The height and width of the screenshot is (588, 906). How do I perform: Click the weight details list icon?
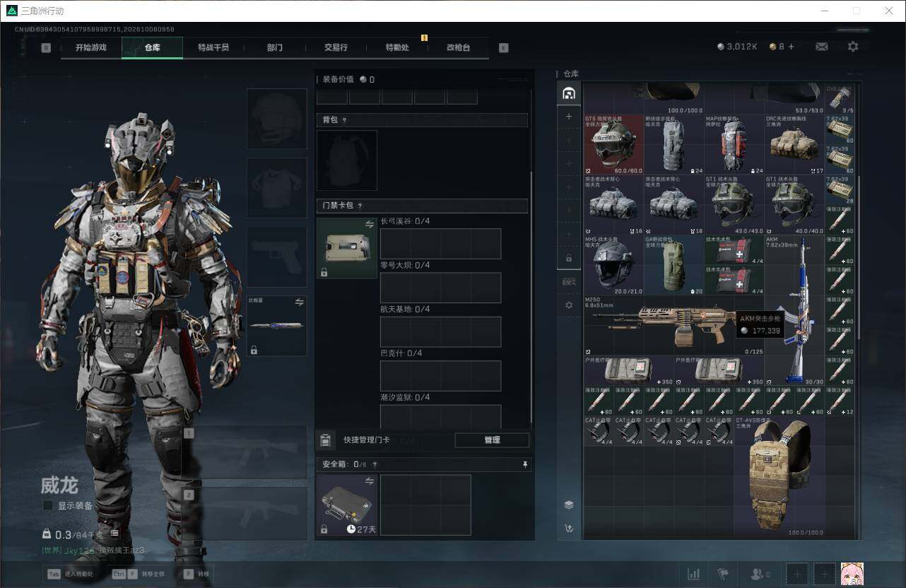coord(114,534)
